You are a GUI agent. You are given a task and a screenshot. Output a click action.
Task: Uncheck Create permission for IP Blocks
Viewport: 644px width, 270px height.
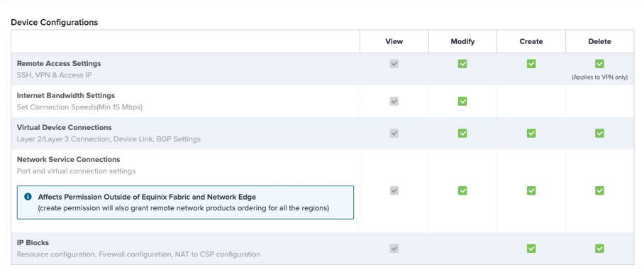[531, 249]
